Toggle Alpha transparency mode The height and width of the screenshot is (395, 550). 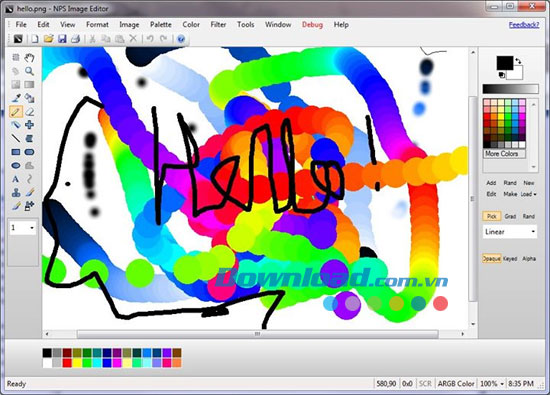(529, 259)
